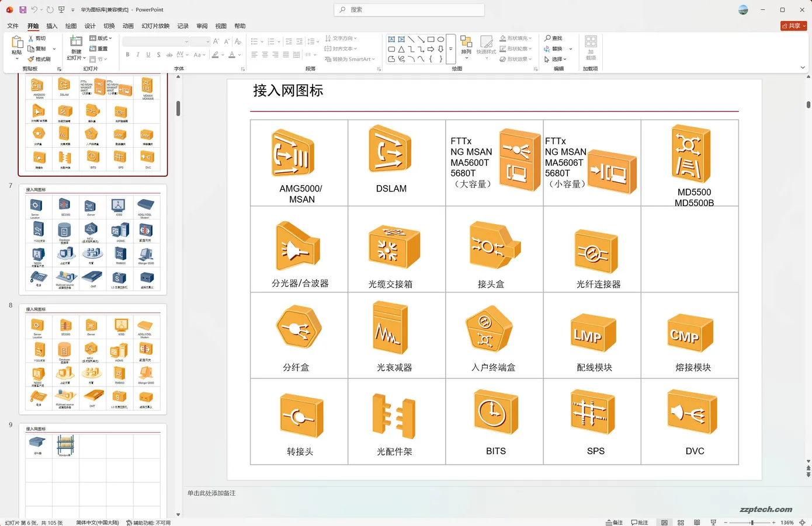The width and height of the screenshot is (812, 526).
Task: Click the Add-ins (加载项) button
Action: pos(591,47)
